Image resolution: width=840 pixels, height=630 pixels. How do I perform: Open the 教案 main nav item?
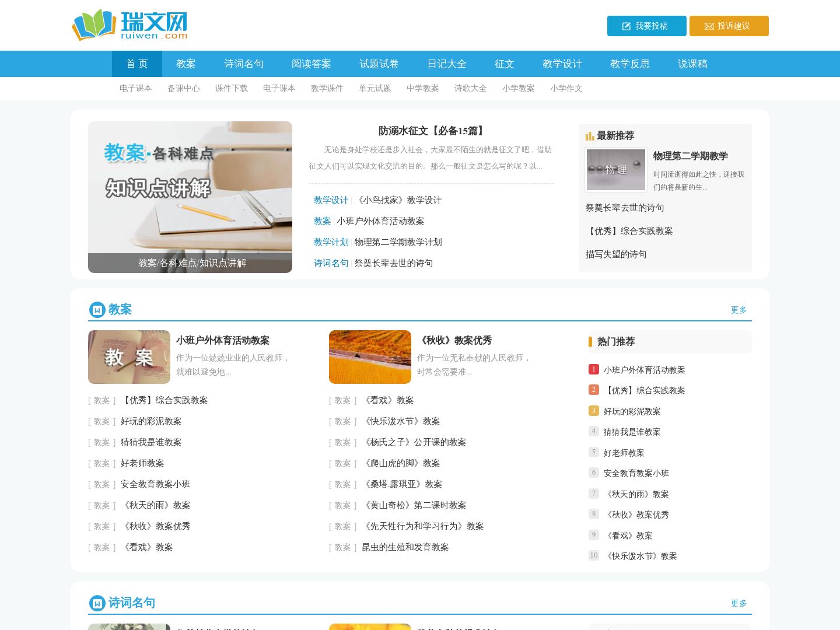(x=186, y=64)
